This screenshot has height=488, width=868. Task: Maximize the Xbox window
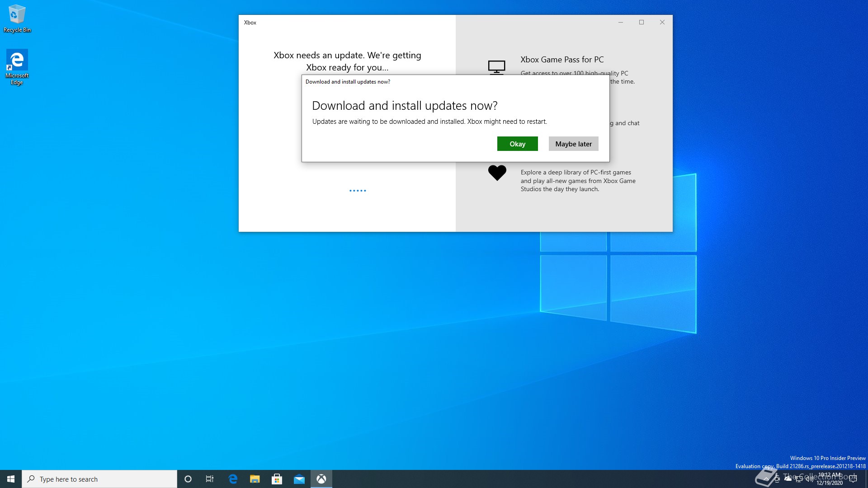641,22
